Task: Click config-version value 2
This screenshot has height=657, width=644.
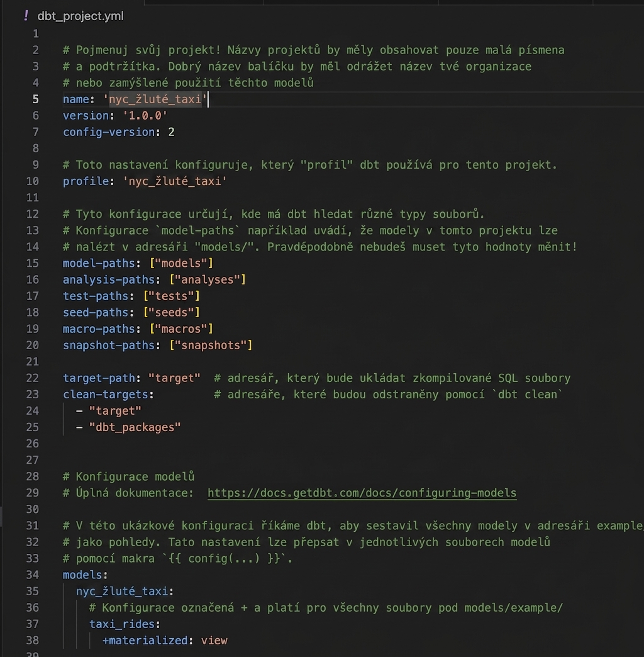Action: click(x=171, y=132)
